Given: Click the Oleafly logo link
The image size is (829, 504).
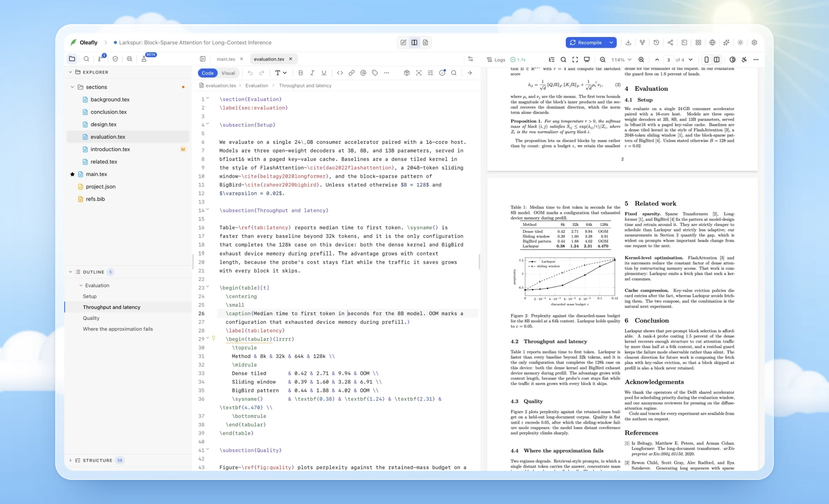Looking at the screenshot, I should click(84, 42).
